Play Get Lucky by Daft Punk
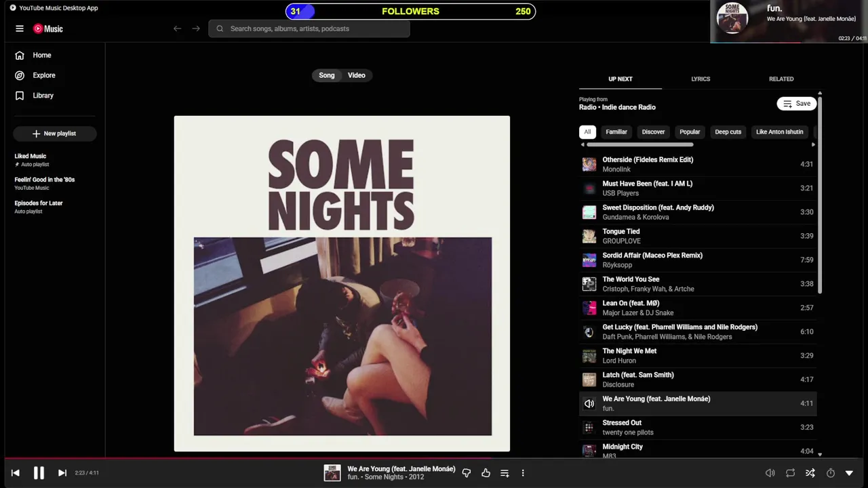This screenshot has width=868, height=488. pos(698,331)
